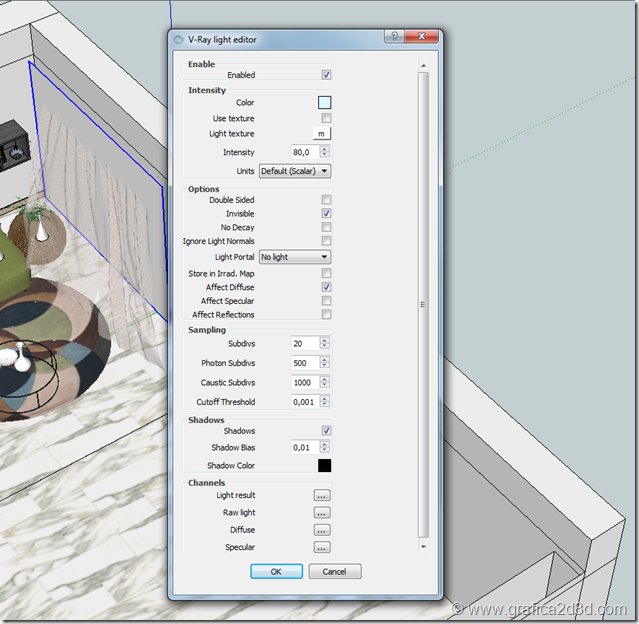This screenshot has height=624, width=639.
Task: Open the black Shadow Color swatch
Action: [324, 465]
